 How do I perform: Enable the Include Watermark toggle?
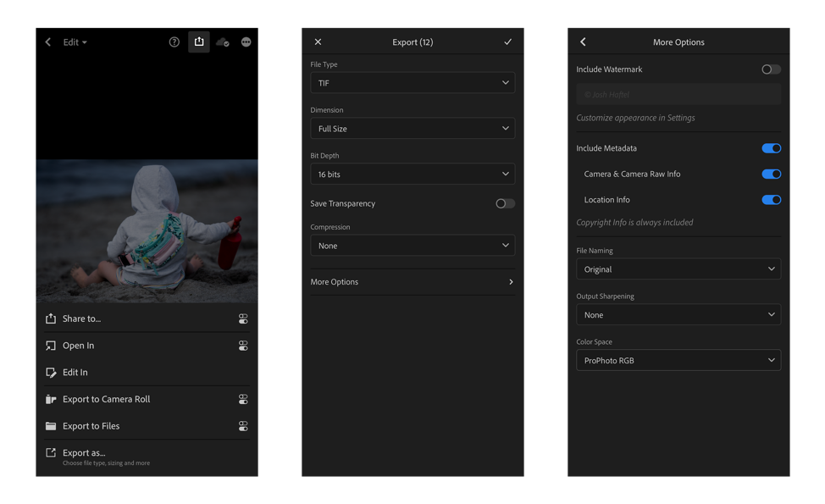click(x=771, y=69)
